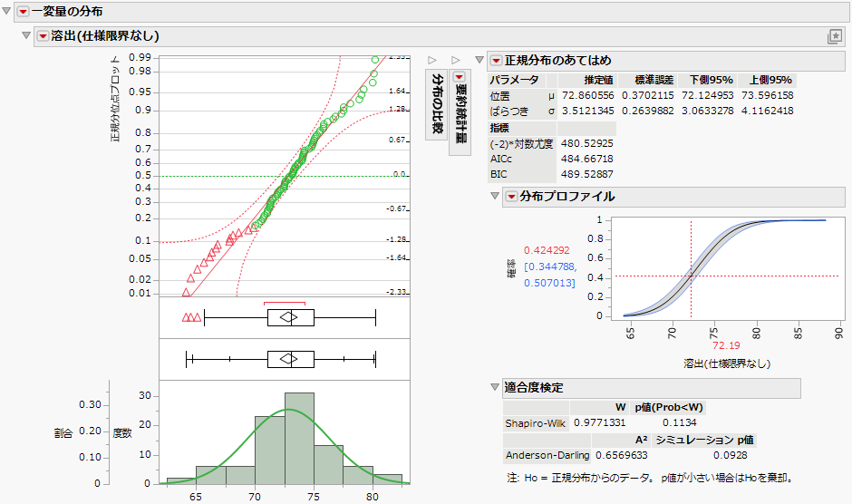Click the tallest histogram bar near 73

tap(299, 438)
